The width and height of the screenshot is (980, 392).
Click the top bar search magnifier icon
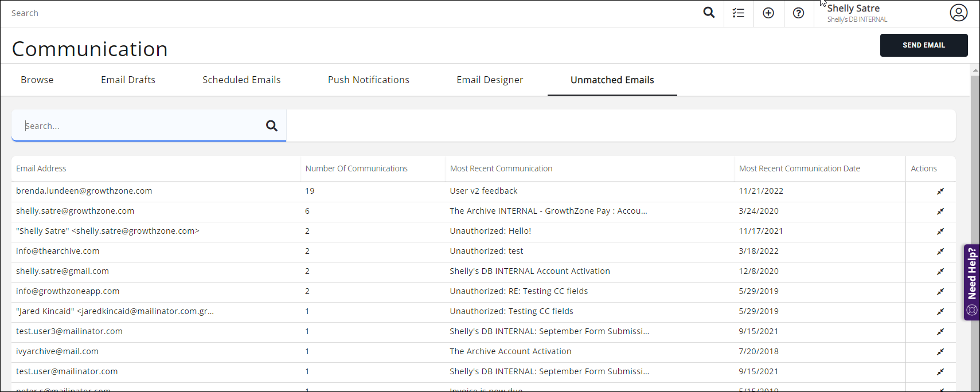pos(709,13)
